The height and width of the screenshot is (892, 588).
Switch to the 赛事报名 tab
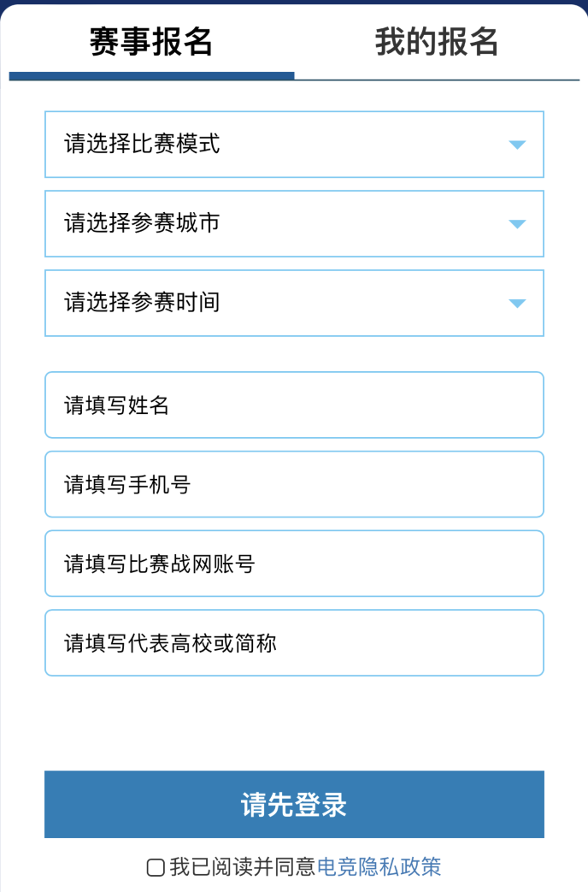[151, 41]
